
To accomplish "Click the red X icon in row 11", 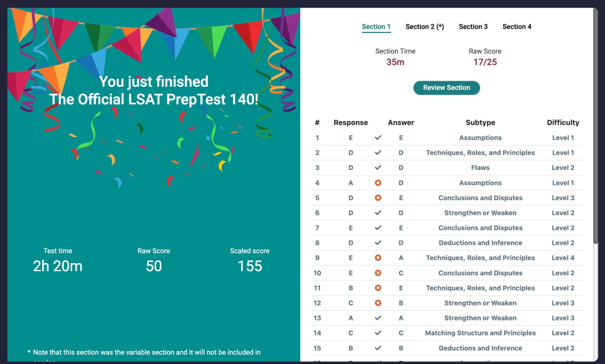I will click(378, 288).
